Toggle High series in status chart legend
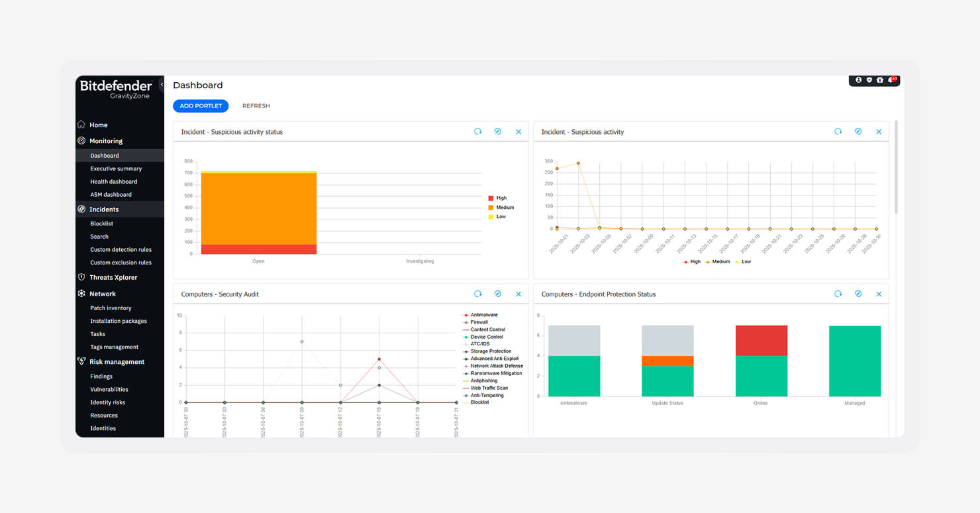The width and height of the screenshot is (980, 513). coord(497,198)
